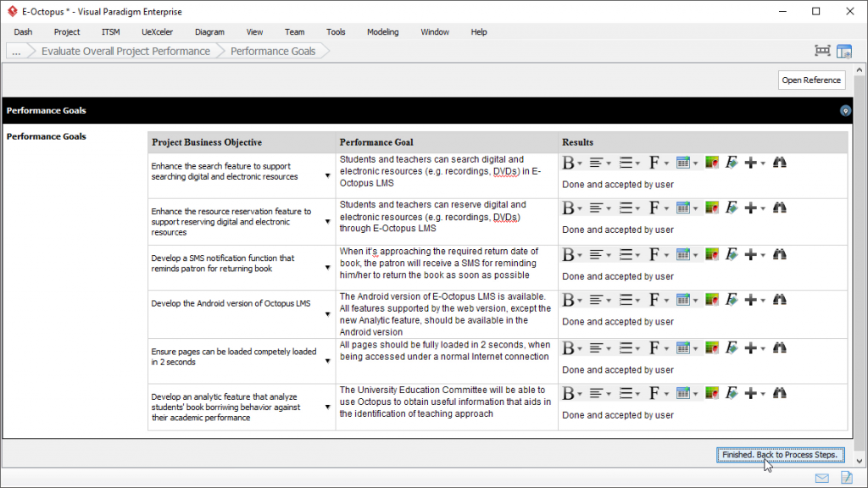Open the UeXceler menu
The height and width of the screenshot is (488, 868).
click(157, 32)
